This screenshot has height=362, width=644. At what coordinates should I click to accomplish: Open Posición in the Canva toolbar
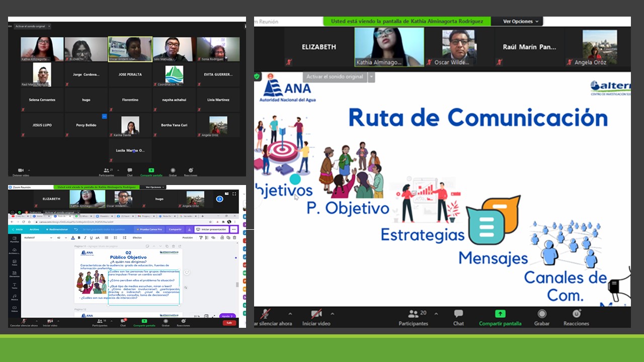point(187,237)
